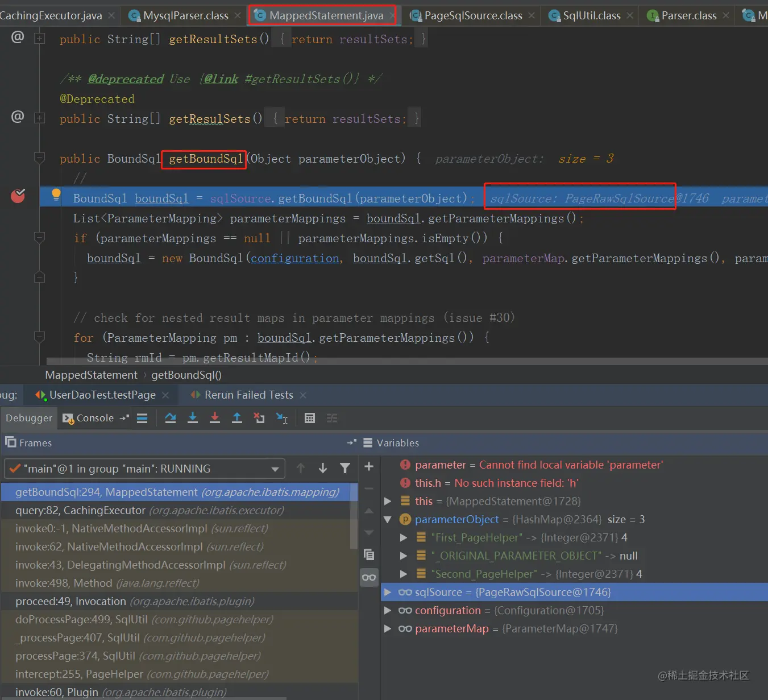Click the Run to Cursor icon
The width and height of the screenshot is (768, 700).
pyautogui.click(x=282, y=418)
